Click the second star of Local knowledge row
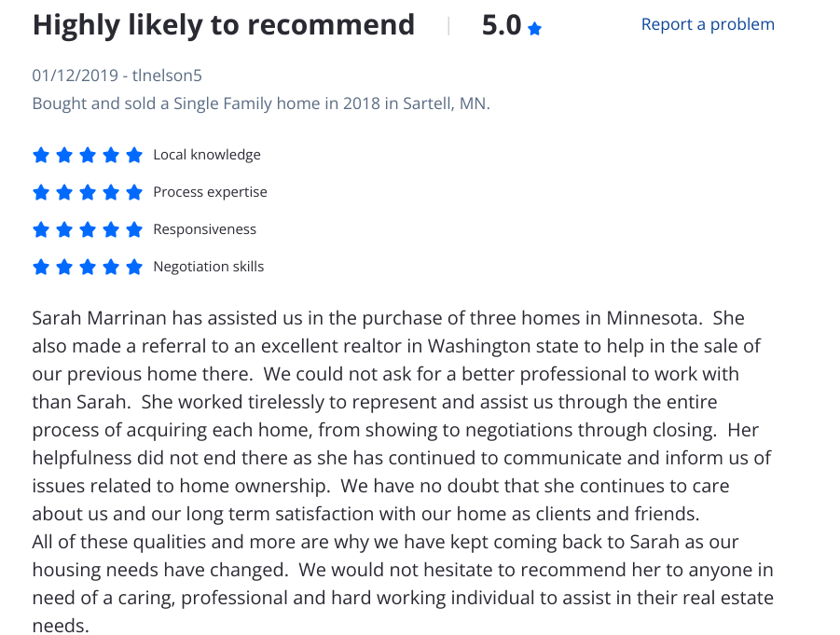 tap(64, 155)
